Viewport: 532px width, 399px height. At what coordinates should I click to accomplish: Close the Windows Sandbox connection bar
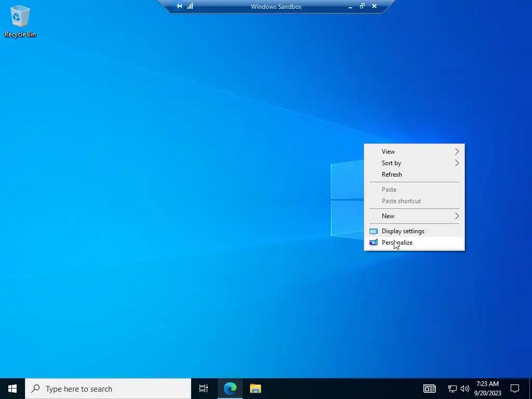(374, 6)
